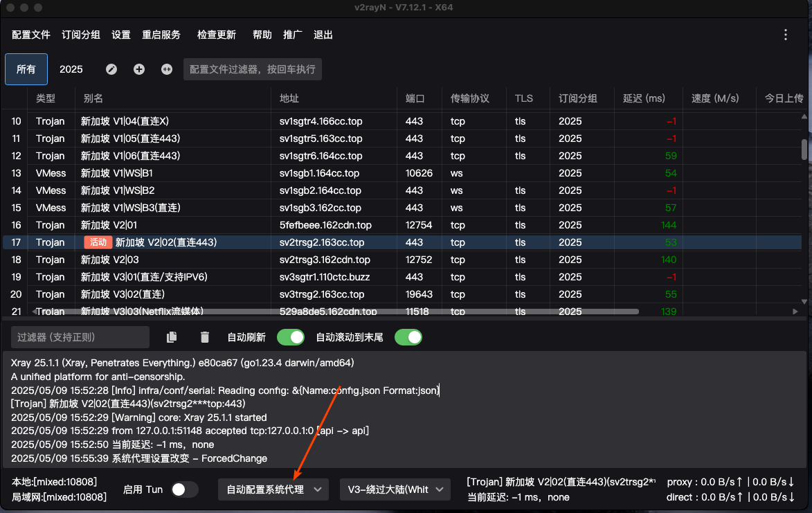812x513 pixels.
Task: Select server row 新加坡 V1|WS|B1
Action: click(x=402, y=173)
